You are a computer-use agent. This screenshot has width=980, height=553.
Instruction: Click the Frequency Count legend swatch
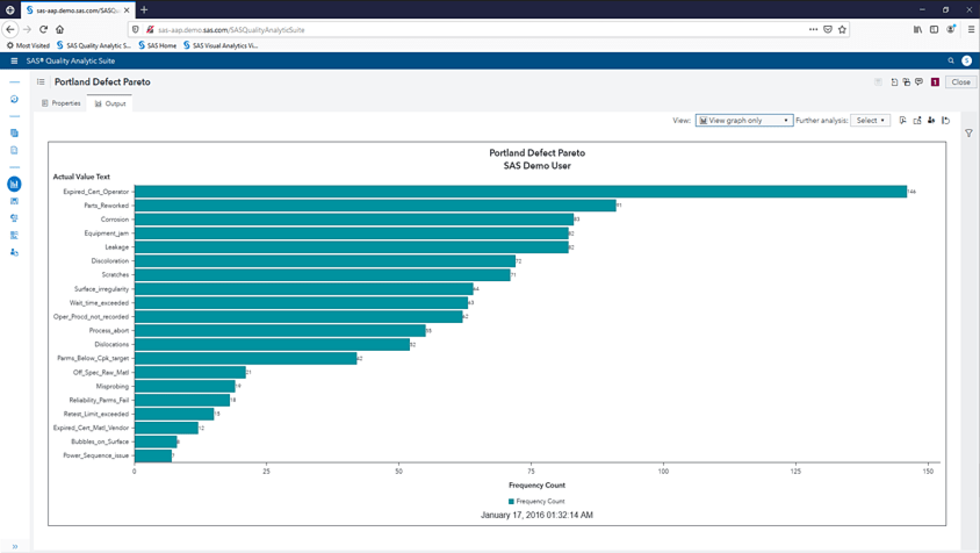click(511, 501)
